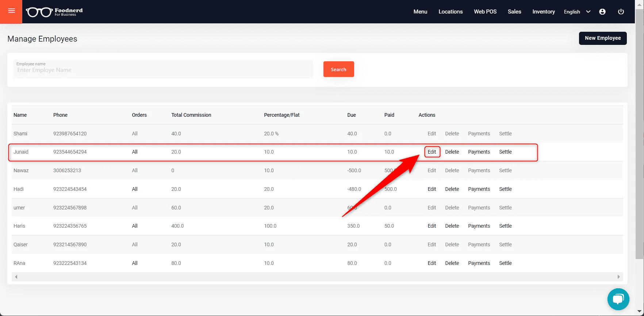644x316 pixels.
Task: Delete employee Qaiser
Action: (452, 244)
